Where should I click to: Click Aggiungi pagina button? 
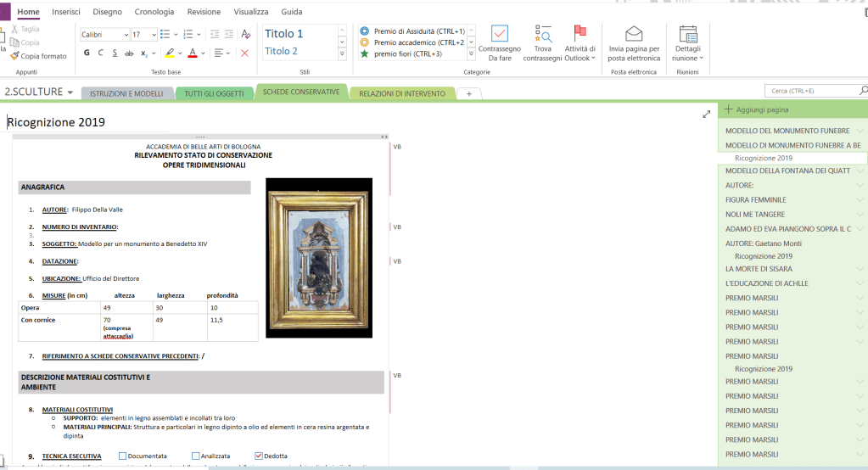pyautogui.click(x=756, y=110)
